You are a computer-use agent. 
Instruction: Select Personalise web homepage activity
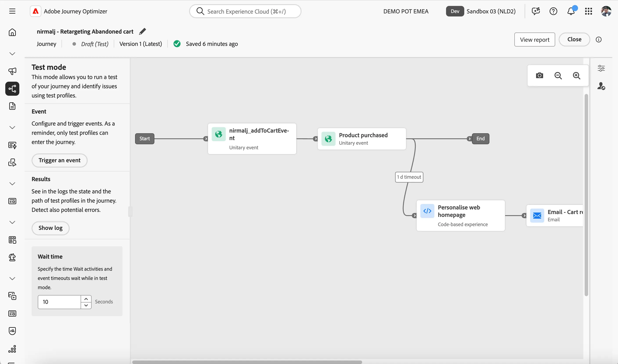pos(461,215)
